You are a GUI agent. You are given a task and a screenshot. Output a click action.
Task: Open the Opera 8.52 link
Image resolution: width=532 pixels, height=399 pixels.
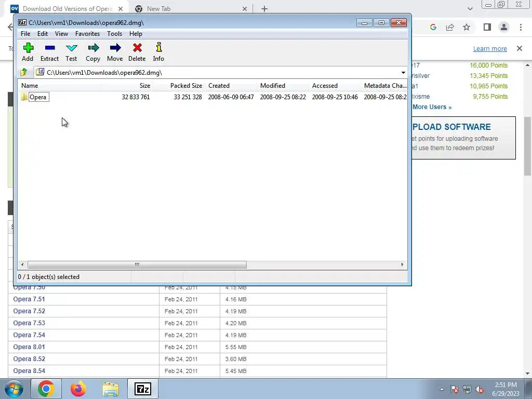tap(29, 358)
